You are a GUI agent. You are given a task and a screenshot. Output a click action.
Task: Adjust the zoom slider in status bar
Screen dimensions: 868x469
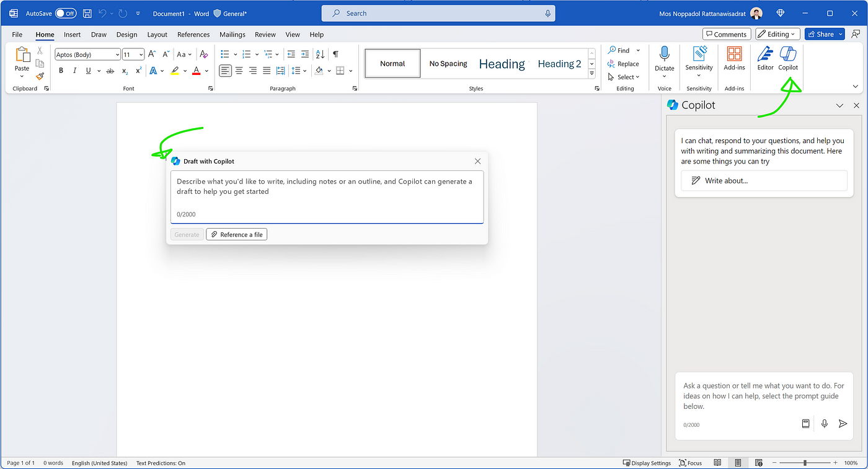click(805, 463)
